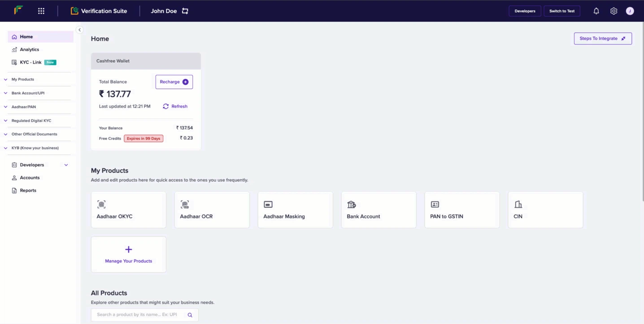Click the Aadhaar OCR card icon
Viewport: 644px width, 324px height.
tap(185, 204)
